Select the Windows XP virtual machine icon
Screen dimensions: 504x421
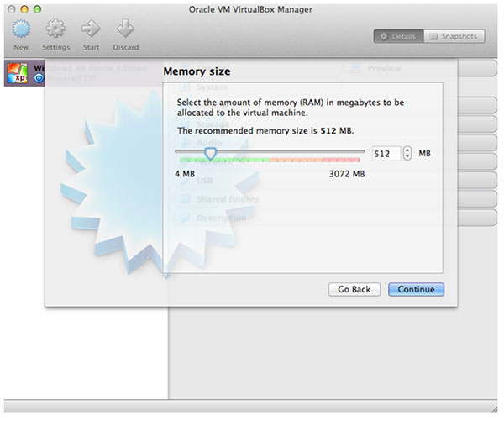[17, 73]
